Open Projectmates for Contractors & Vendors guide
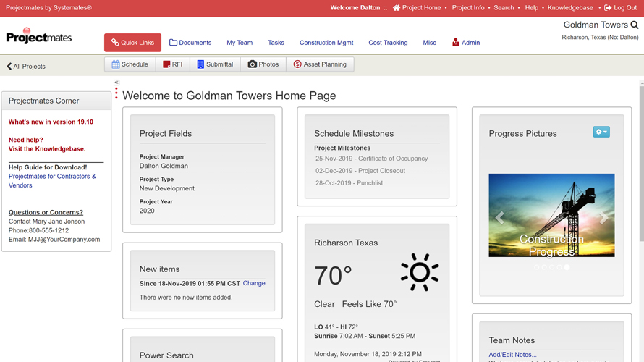The height and width of the screenshot is (362, 644). click(x=52, y=181)
